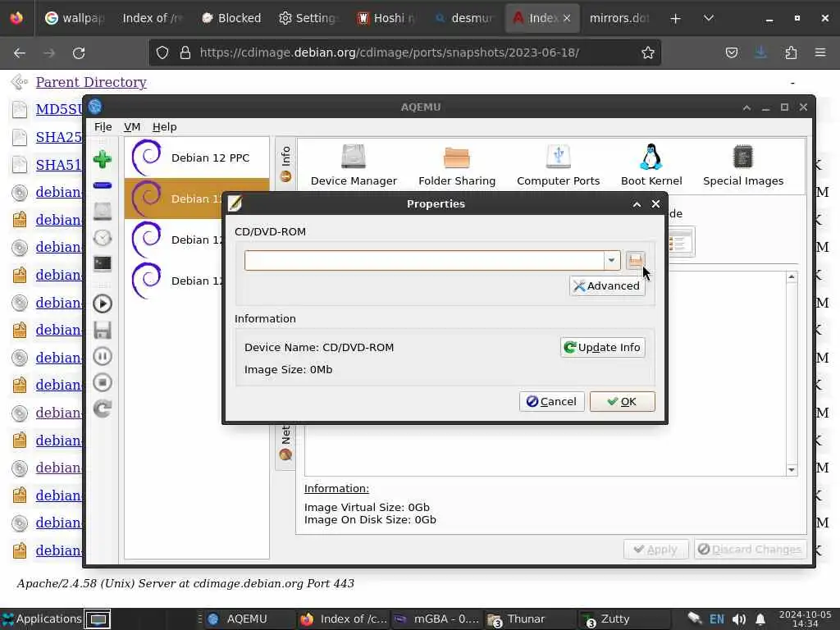Switch to the mirrors.dot tab
The image size is (840, 630).
[619, 18]
